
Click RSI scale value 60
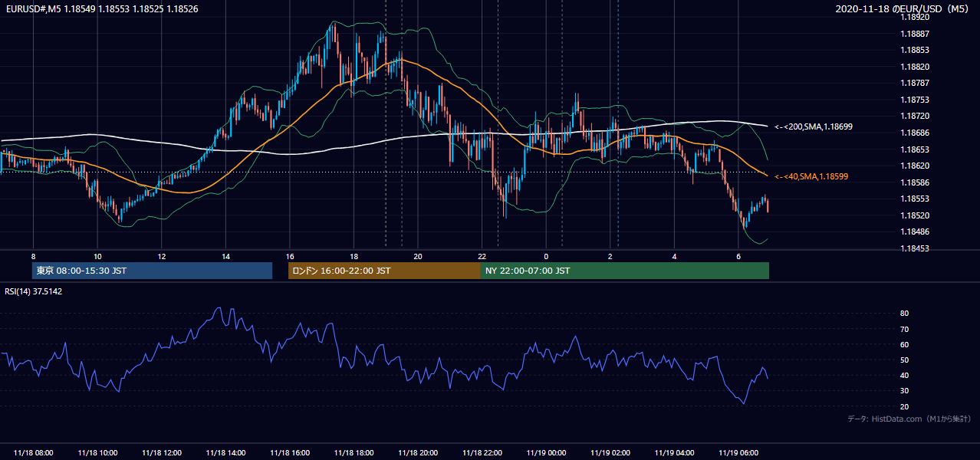(x=904, y=344)
